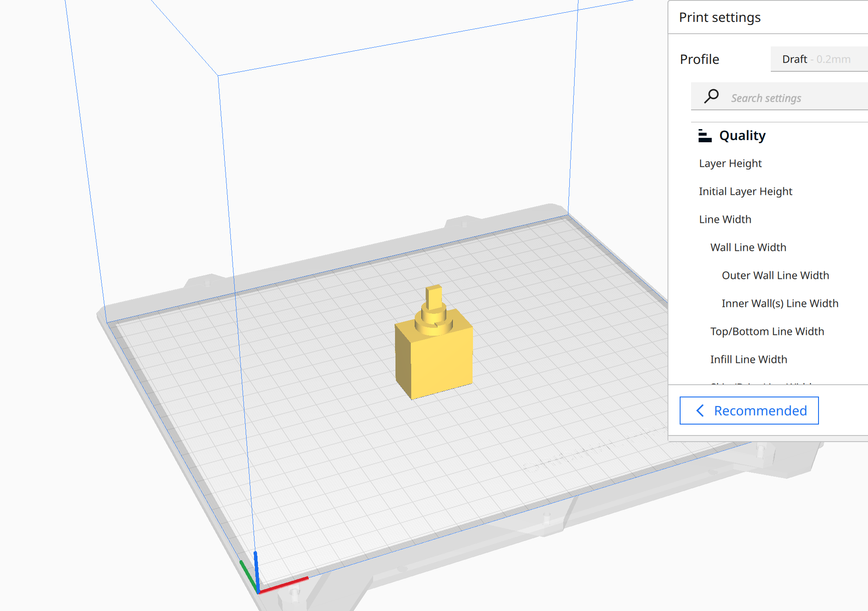Toggle Inner Wall Line Width setting
This screenshot has height=611, width=868.
781,303
